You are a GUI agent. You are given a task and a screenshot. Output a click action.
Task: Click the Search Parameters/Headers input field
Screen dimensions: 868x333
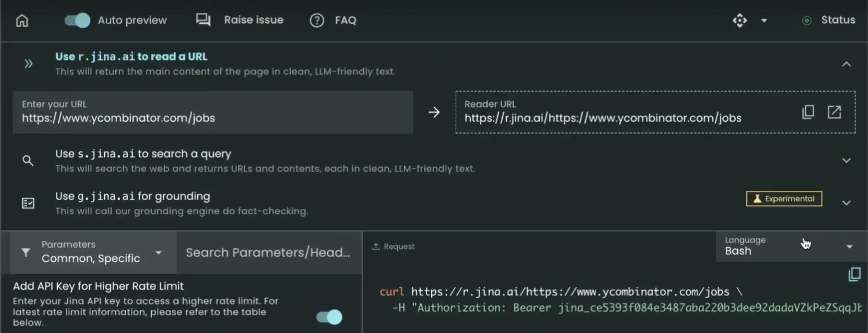pos(269,252)
